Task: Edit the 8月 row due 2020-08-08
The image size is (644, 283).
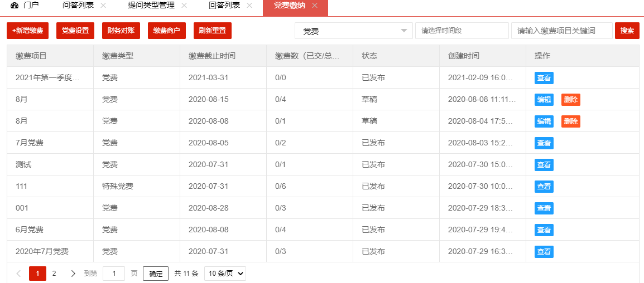Action: 544,121
